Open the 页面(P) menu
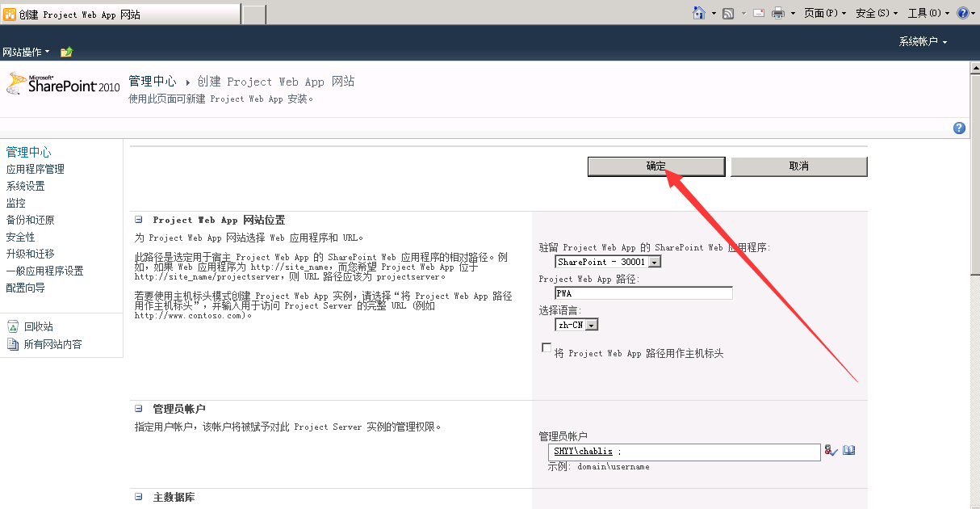The height and width of the screenshot is (509, 980). (825, 13)
